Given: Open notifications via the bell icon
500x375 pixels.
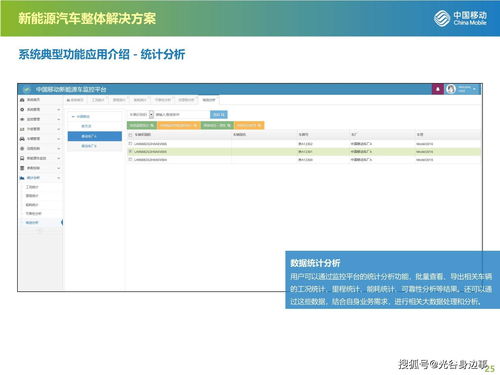Looking at the screenshot, I should (x=438, y=89).
